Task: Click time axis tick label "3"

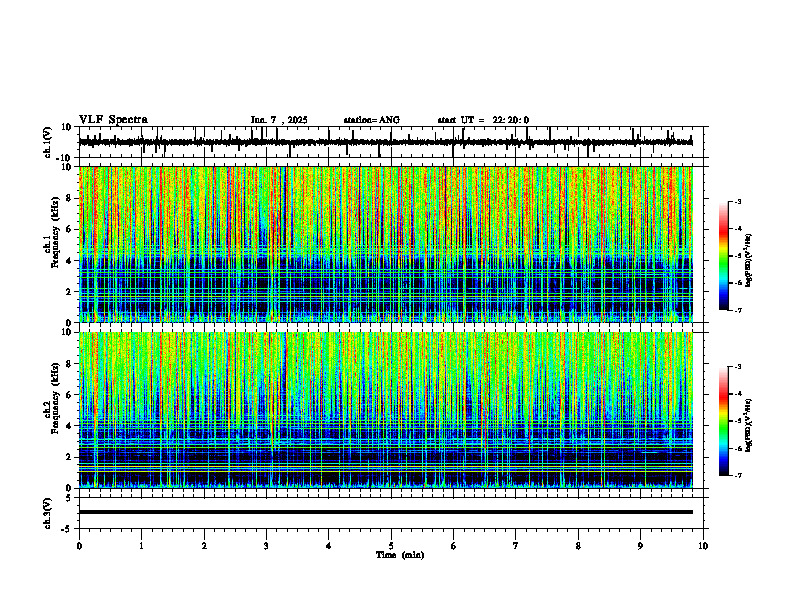Action: 266,546
